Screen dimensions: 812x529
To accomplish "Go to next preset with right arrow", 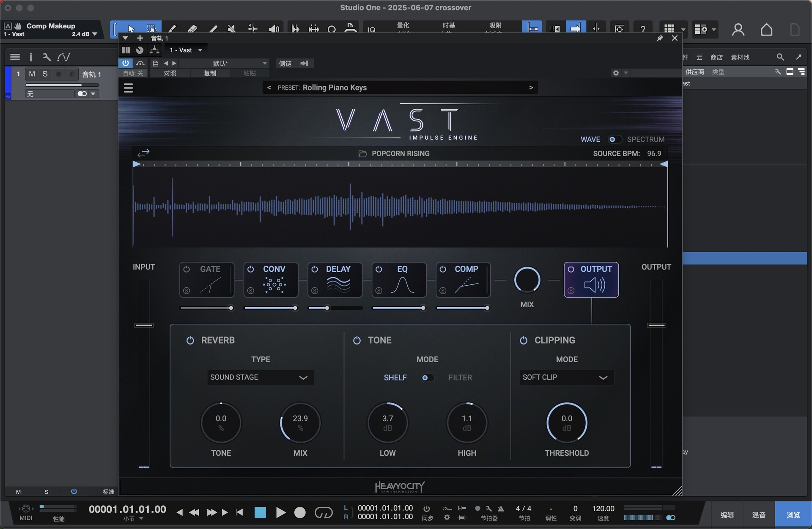I will [x=531, y=88].
